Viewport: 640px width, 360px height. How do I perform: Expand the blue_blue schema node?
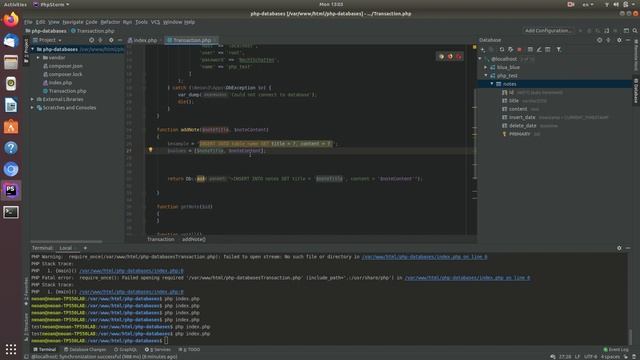pos(486,67)
